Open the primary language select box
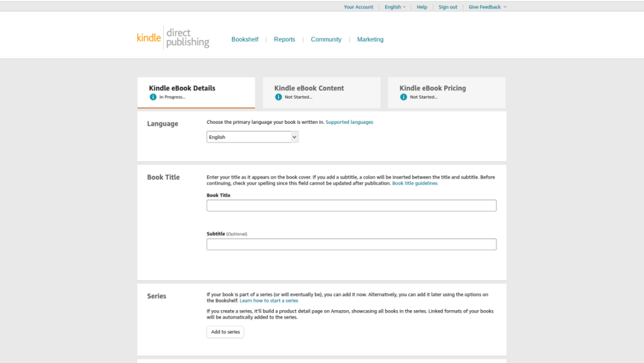Image resolution: width=644 pixels, height=363 pixels. click(x=252, y=137)
